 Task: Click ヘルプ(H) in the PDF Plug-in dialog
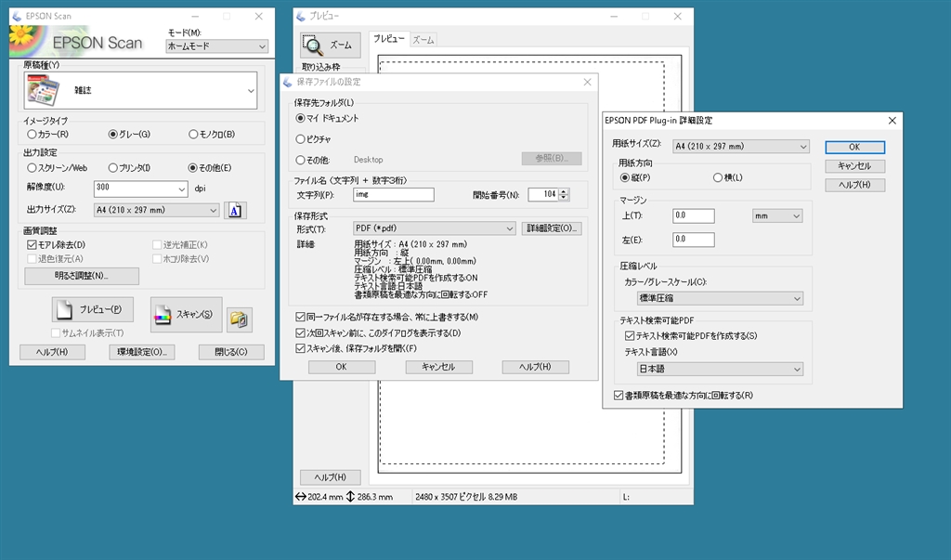click(854, 185)
